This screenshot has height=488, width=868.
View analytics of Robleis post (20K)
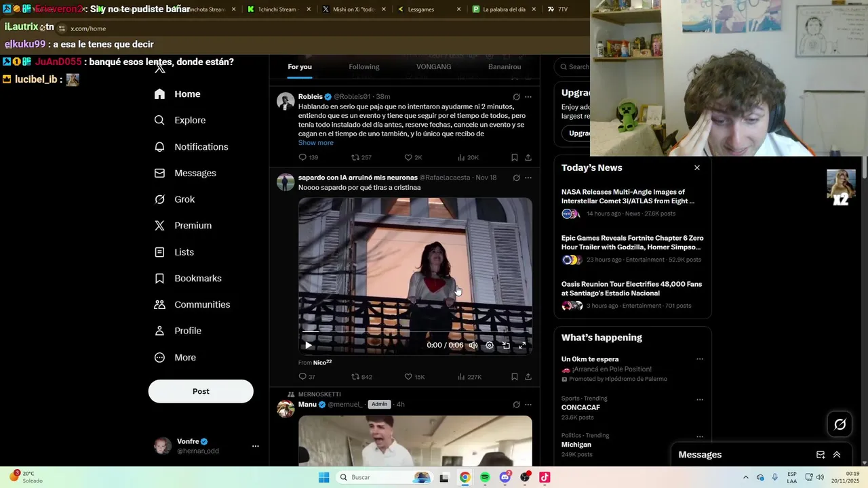tap(468, 157)
